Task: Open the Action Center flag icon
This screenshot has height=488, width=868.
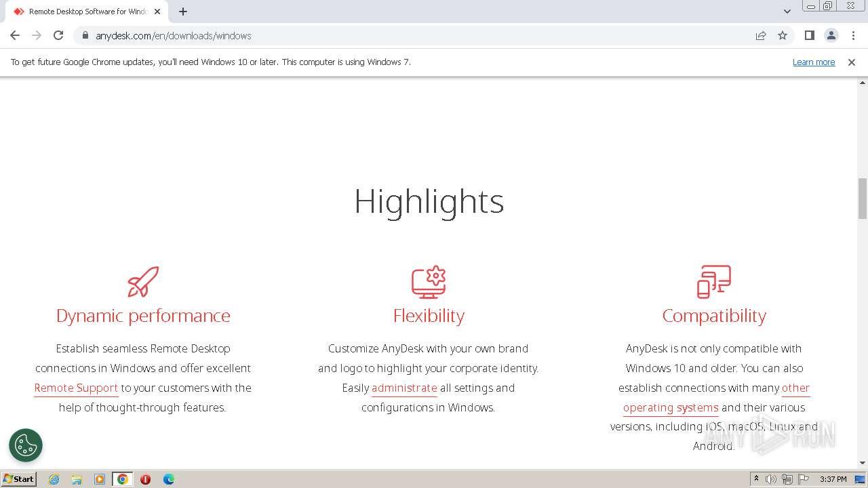Action: [x=804, y=479]
